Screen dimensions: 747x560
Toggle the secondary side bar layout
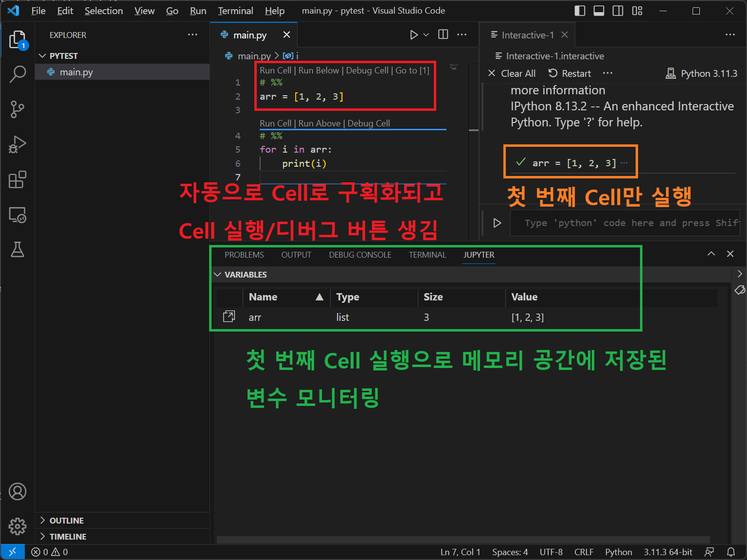click(618, 11)
